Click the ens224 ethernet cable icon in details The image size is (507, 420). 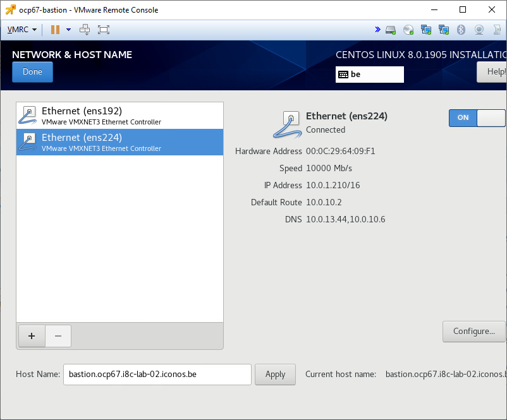coord(288,124)
